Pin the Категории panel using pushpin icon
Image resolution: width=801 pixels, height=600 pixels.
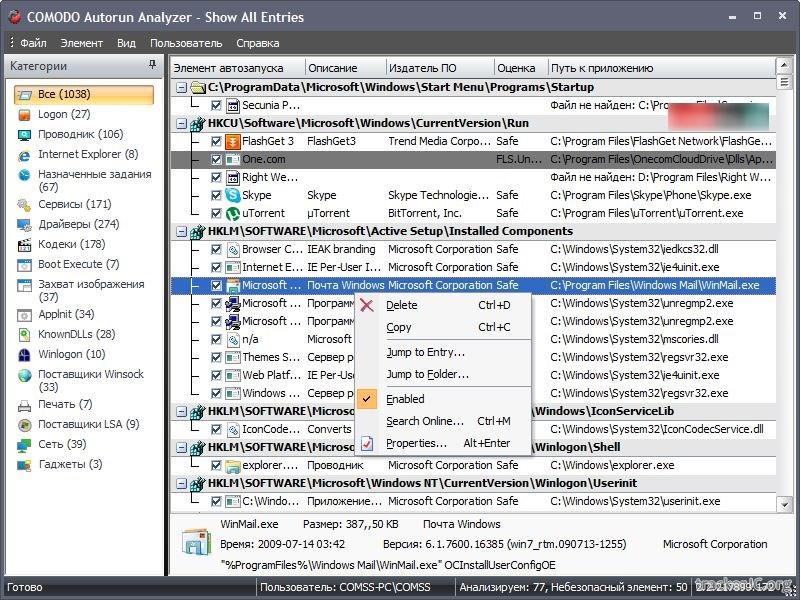click(152, 66)
